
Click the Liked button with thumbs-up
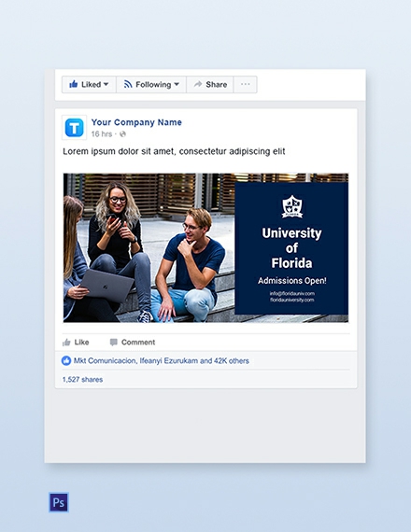click(x=89, y=85)
